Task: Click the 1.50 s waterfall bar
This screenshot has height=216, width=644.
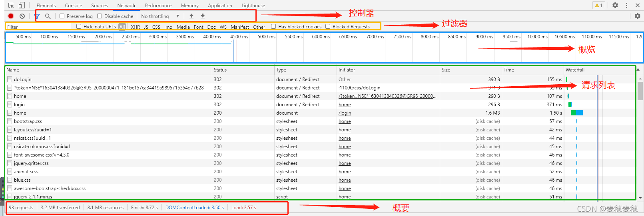Action: click(577, 113)
